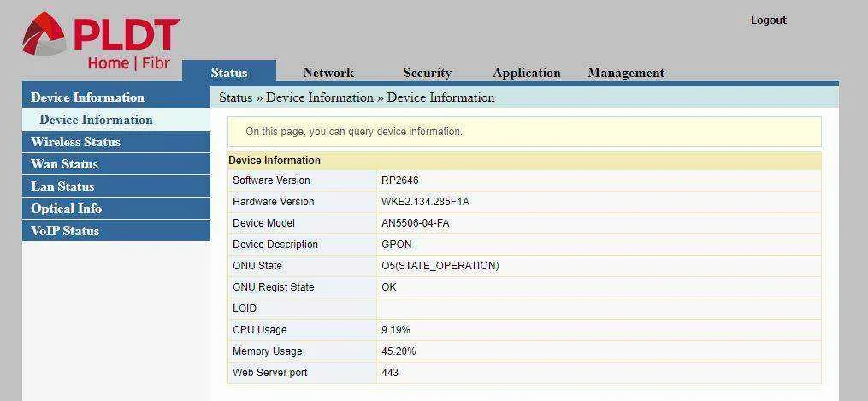
Task: Log out using the Logout link
Action: (768, 21)
